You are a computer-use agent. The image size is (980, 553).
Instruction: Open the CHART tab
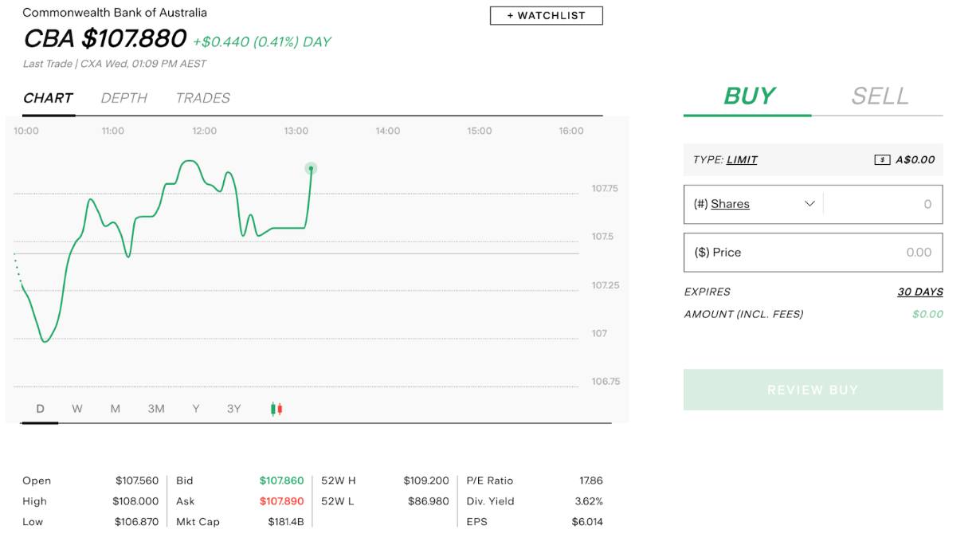tap(48, 98)
